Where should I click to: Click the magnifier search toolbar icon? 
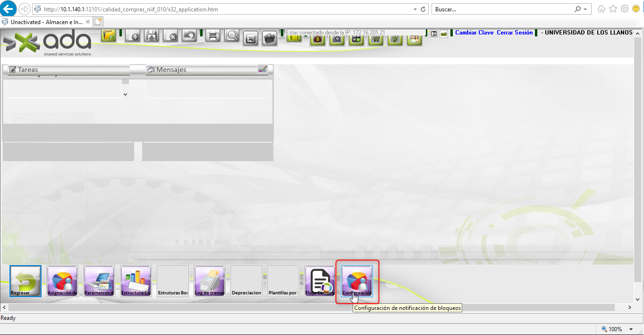[232, 36]
